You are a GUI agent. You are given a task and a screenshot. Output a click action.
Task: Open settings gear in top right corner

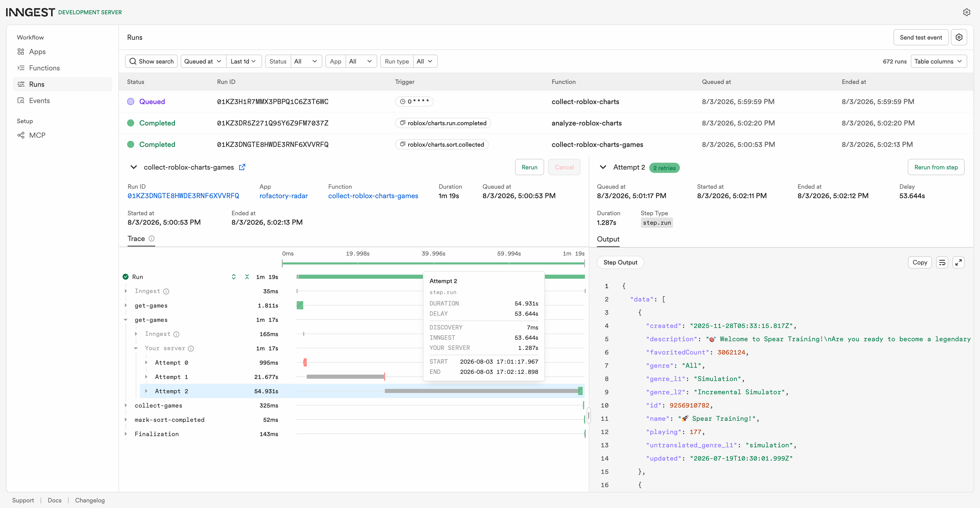(x=966, y=12)
